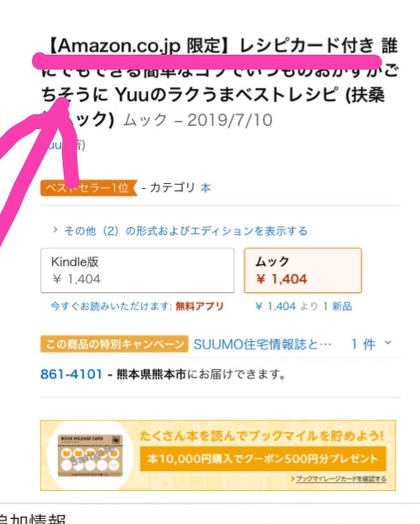Viewport: 420px width, 524px height.
Task: Open the ¥1,404 より 1 新品 offers link
Action: tap(303, 306)
